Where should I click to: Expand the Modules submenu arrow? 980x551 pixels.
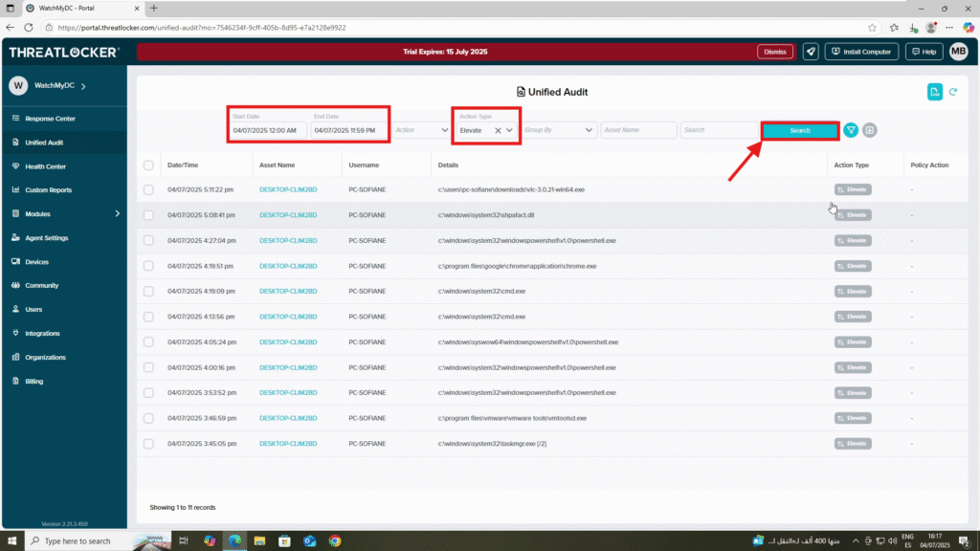117,213
